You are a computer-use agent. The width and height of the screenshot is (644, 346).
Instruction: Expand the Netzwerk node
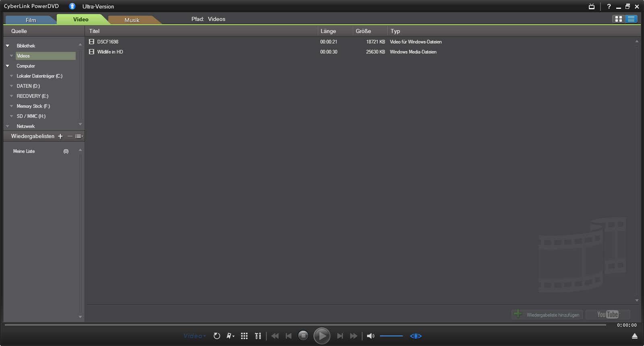click(x=7, y=126)
